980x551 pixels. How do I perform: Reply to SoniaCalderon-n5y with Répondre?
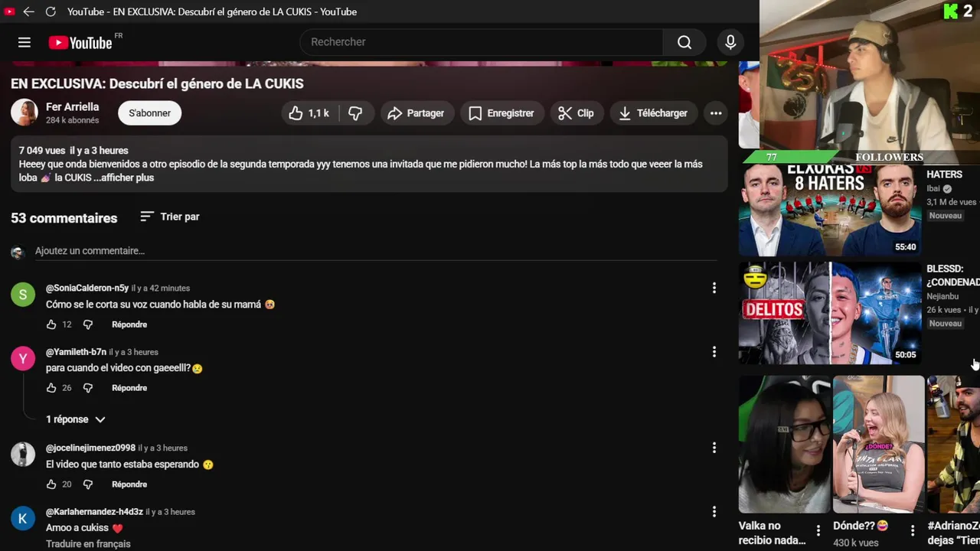[x=129, y=324]
